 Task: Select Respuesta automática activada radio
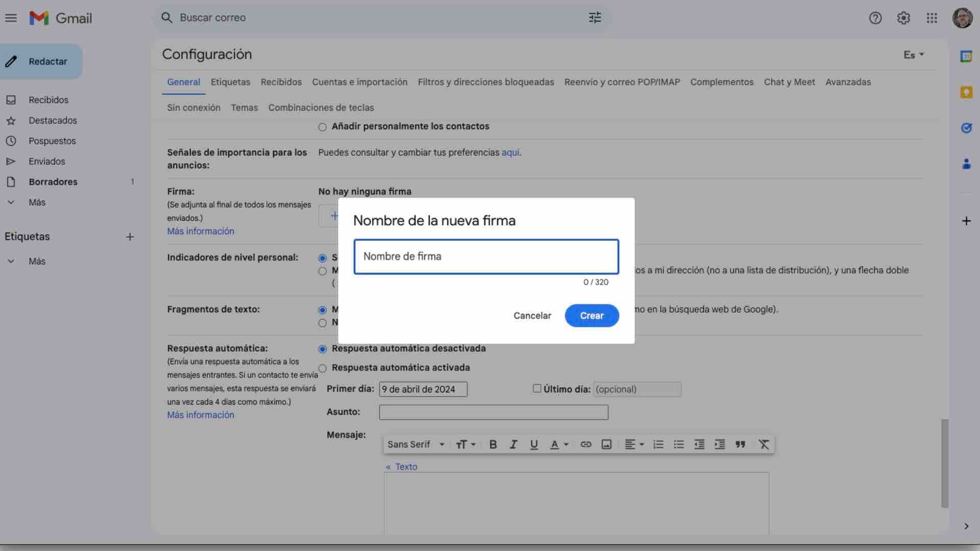(x=322, y=368)
